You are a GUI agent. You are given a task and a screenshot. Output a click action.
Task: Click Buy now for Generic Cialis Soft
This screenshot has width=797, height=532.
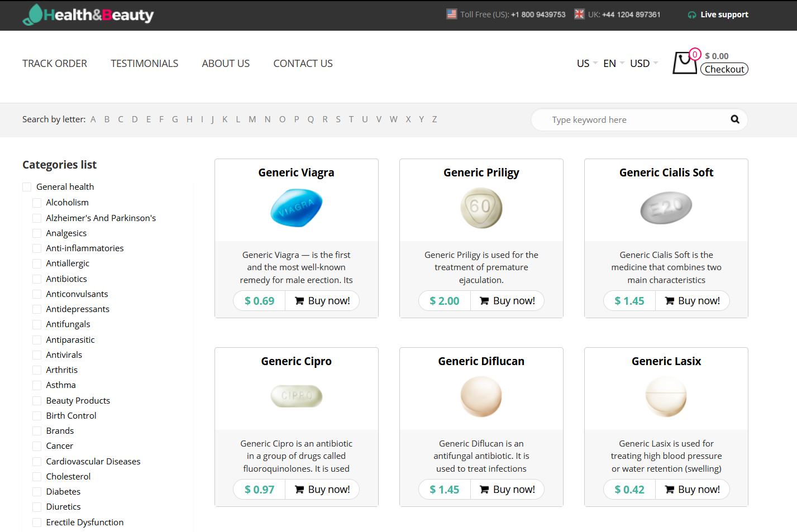click(692, 301)
